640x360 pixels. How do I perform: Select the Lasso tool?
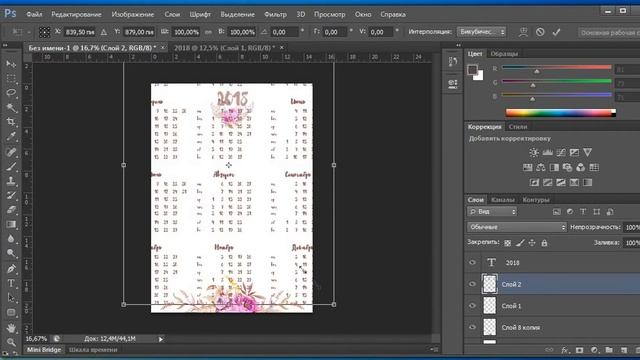click(11, 93)
